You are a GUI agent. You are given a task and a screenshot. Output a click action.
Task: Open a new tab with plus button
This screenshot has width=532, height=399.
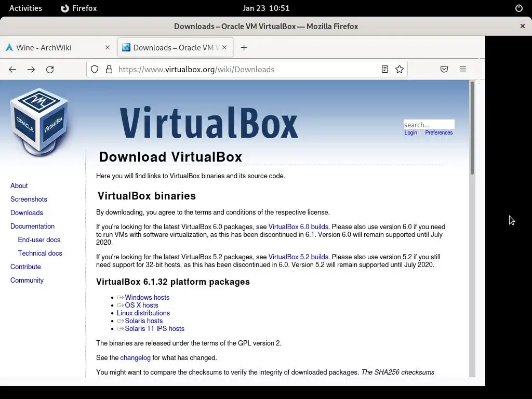[244, 47]
